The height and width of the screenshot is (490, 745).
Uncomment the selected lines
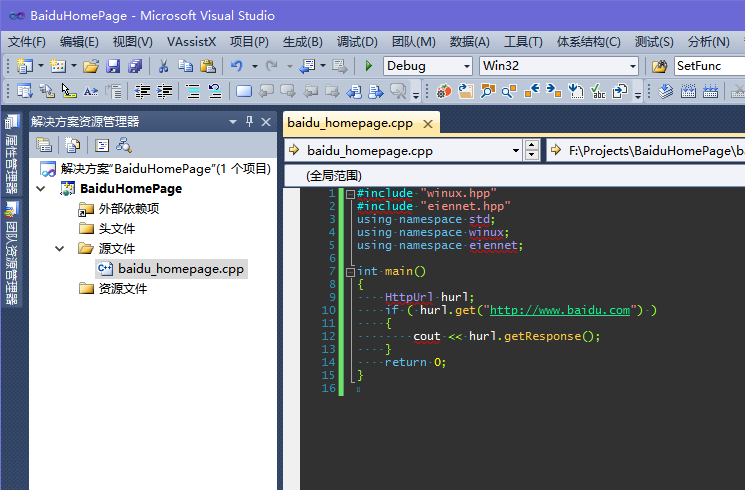click(215, 91)
